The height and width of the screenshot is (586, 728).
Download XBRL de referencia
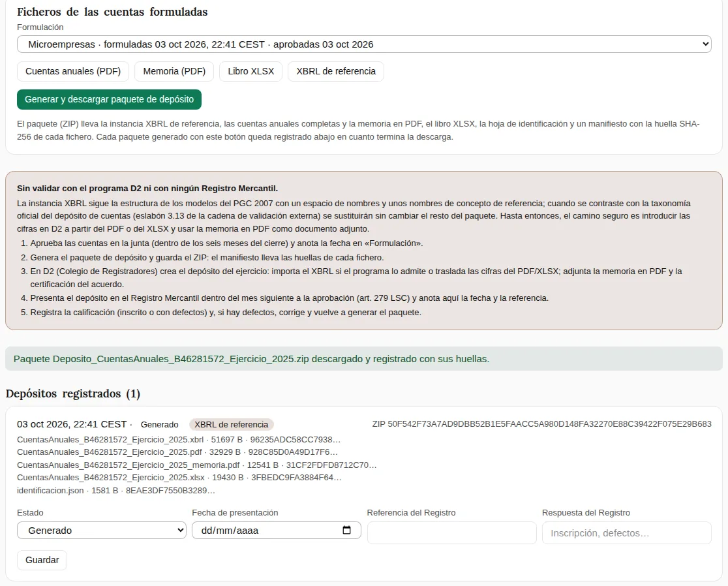(x=336, y=72)
